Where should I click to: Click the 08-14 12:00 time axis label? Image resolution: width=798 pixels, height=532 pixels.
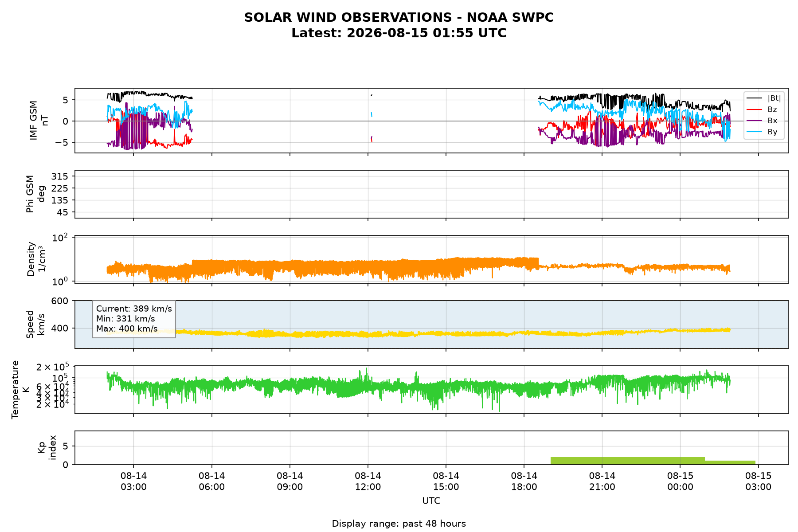[x=368, y=481]
